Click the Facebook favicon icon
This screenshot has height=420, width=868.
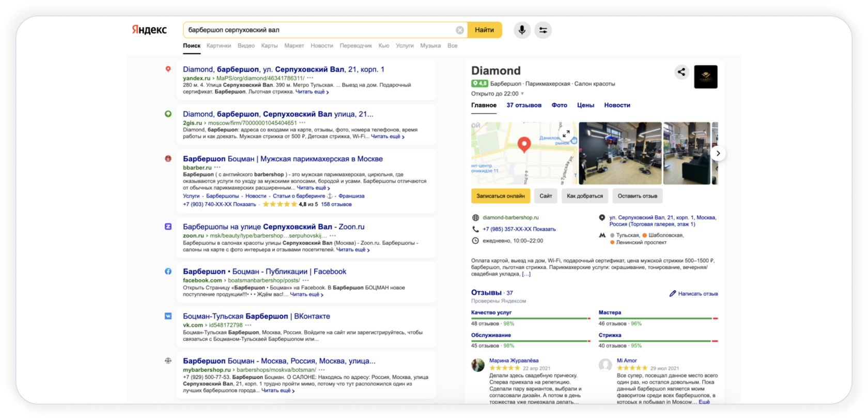pyautogui.click(x=168, y=271)
